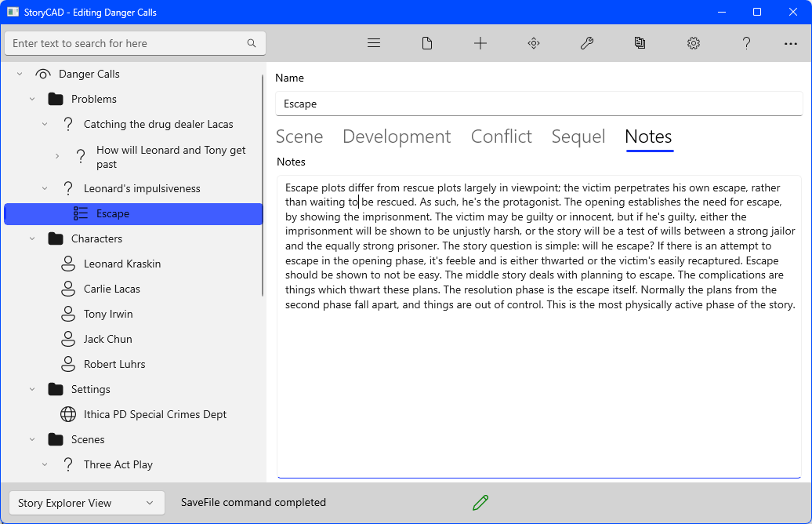Select the Escape scene row
The width and height of the screenshot is (812, 524).
(133, 213)
